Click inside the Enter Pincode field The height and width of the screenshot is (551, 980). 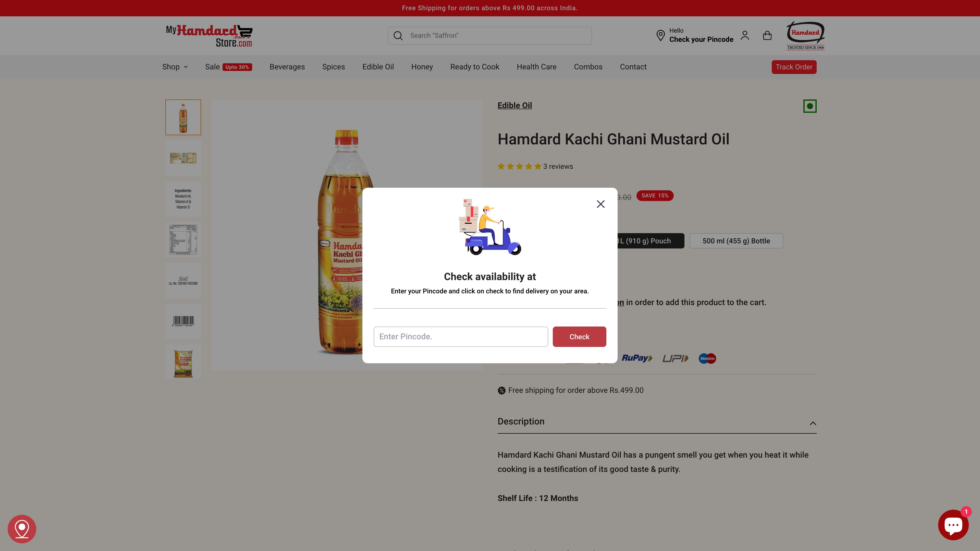point(460,336)
